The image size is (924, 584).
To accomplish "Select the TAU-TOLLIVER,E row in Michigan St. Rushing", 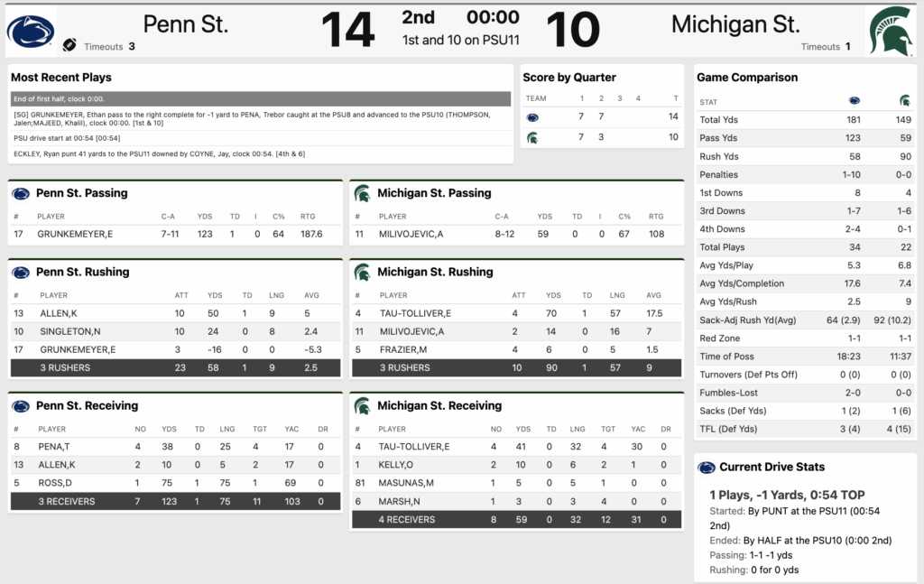I will [x=517, y=313].
